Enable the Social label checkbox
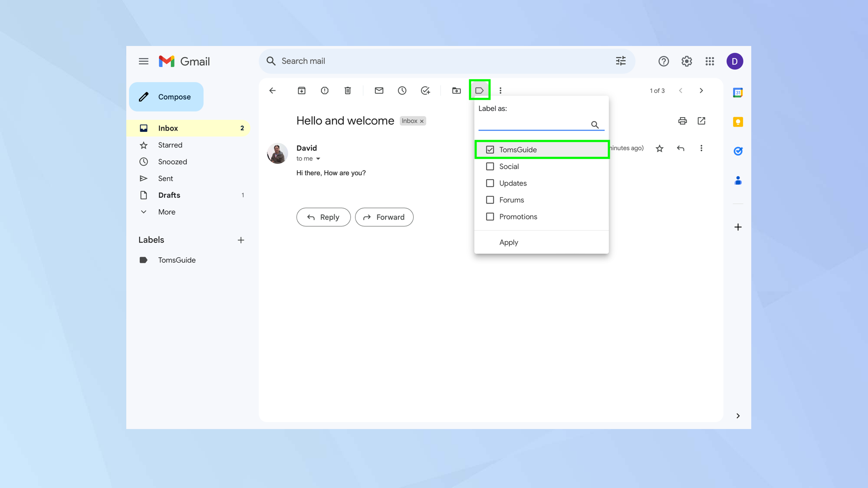 pyautogui.click(x=490, y=166)
